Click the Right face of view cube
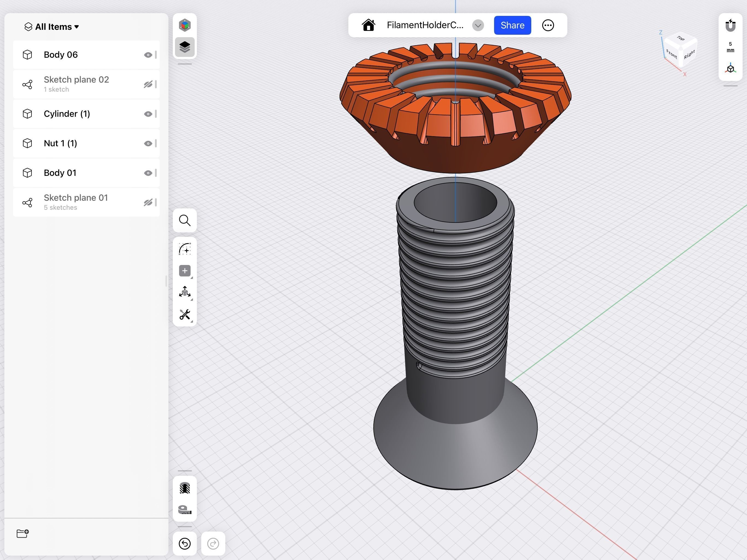 (x=689, y=54)
